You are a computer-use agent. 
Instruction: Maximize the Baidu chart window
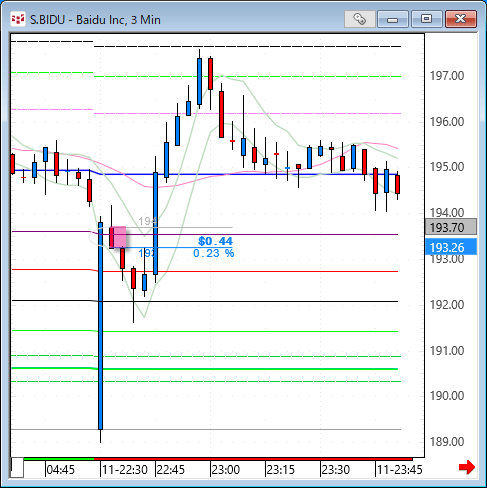coord(426,19)
